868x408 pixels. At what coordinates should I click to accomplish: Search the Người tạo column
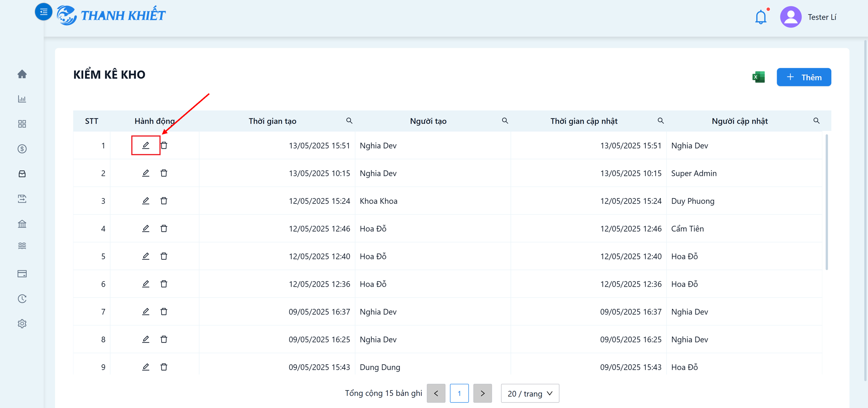505,121
